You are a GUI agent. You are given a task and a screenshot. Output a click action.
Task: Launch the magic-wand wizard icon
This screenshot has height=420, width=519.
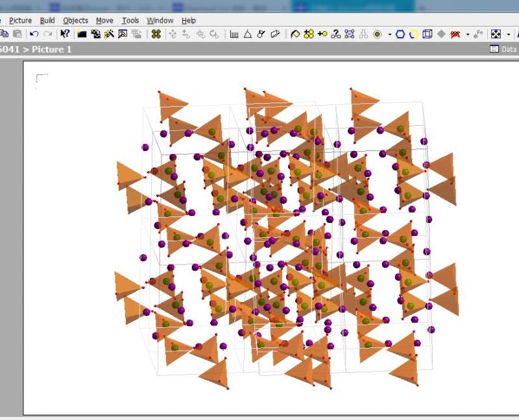109,34
